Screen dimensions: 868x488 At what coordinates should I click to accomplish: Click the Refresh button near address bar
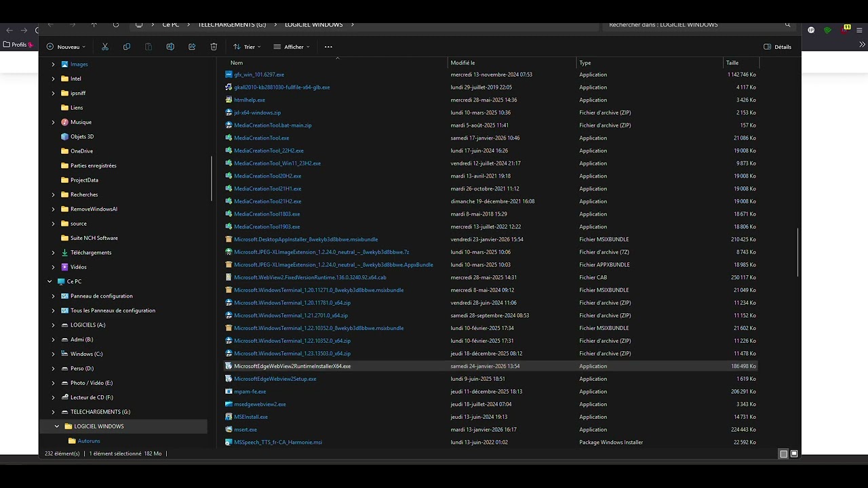(116, 24)
